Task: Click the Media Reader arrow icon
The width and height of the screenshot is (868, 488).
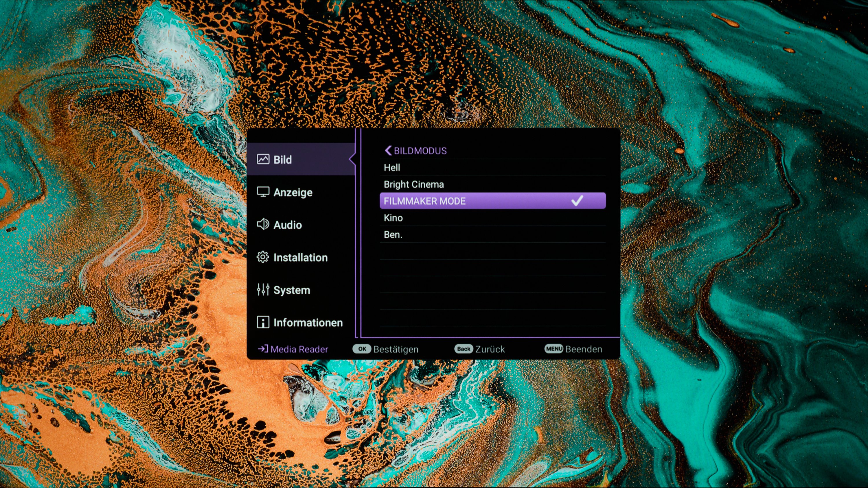Action: pyautogui.click(x=263, y=349)
